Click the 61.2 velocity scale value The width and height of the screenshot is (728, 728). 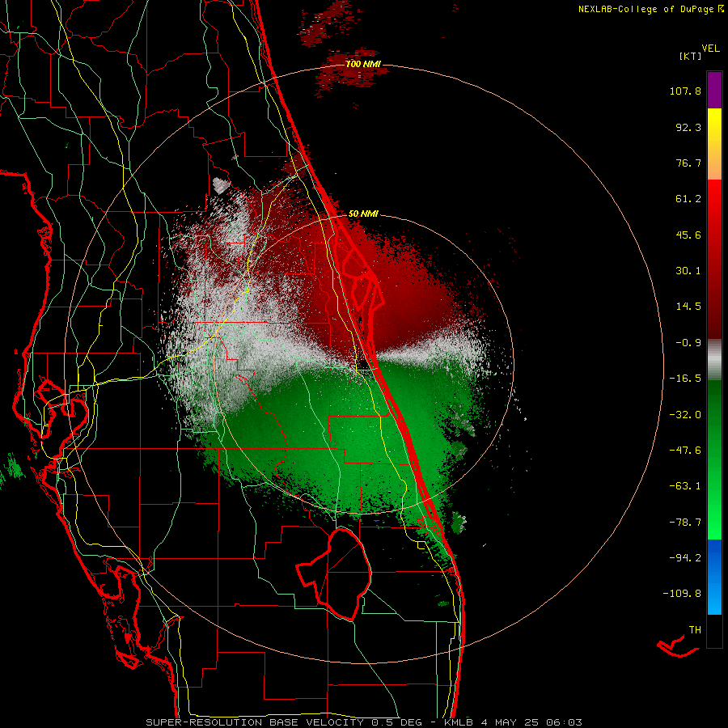688,199
